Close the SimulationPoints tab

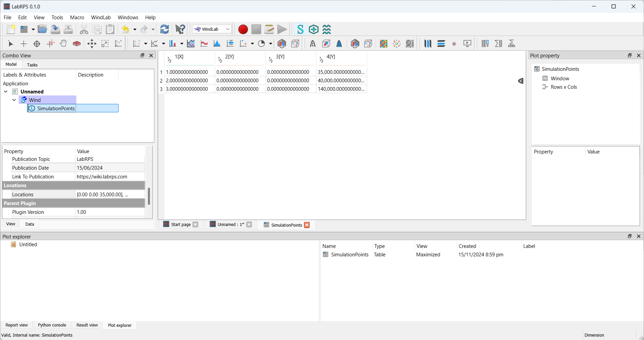[307, 225]
